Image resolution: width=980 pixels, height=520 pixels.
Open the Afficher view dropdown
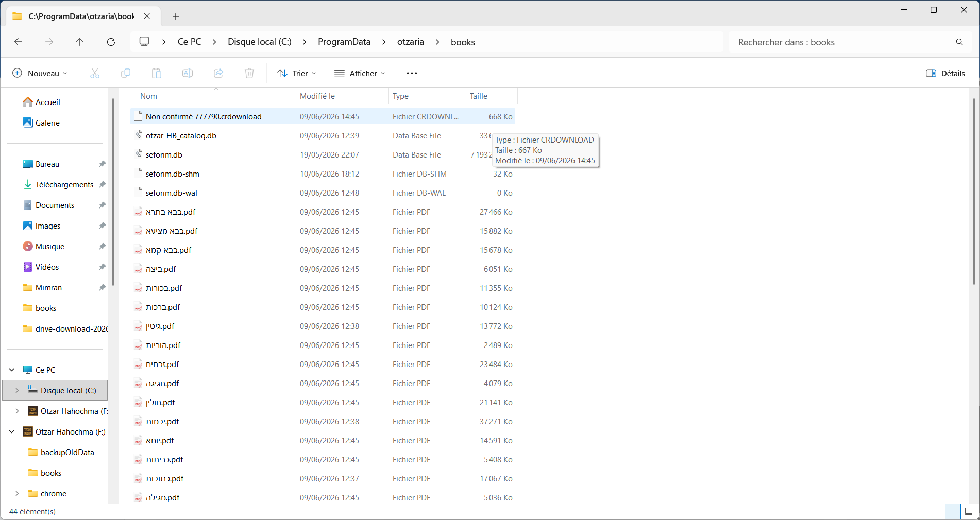(360, 73)
